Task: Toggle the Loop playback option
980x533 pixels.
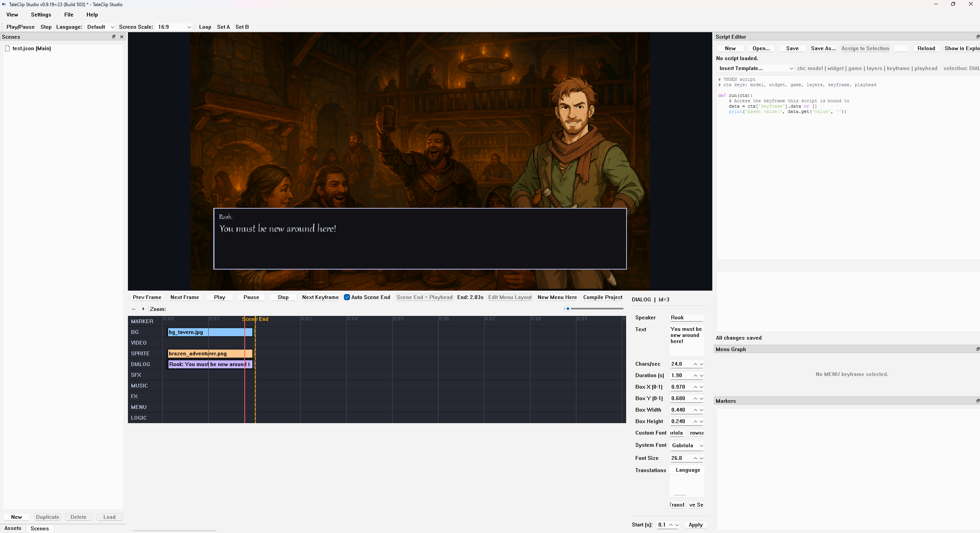Action: click(205, 27)
